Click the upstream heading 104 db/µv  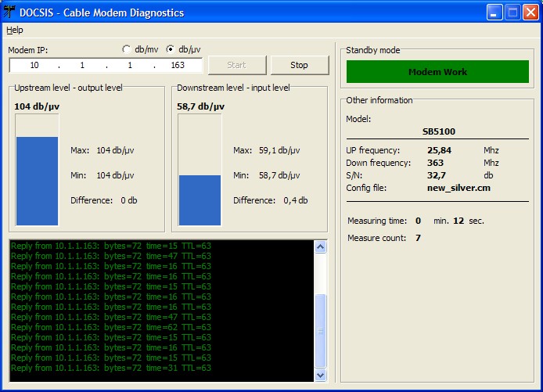pyautogui.click(x=37, y=106)
